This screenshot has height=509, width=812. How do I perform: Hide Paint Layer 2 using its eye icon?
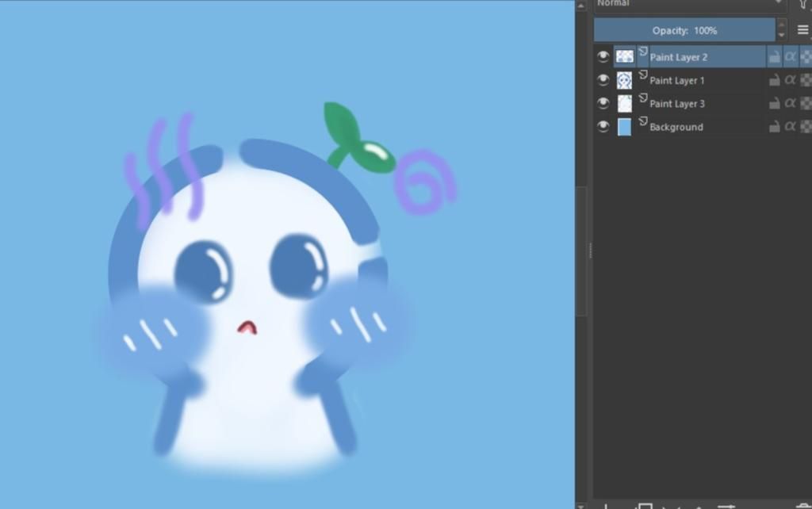(603, 56)
